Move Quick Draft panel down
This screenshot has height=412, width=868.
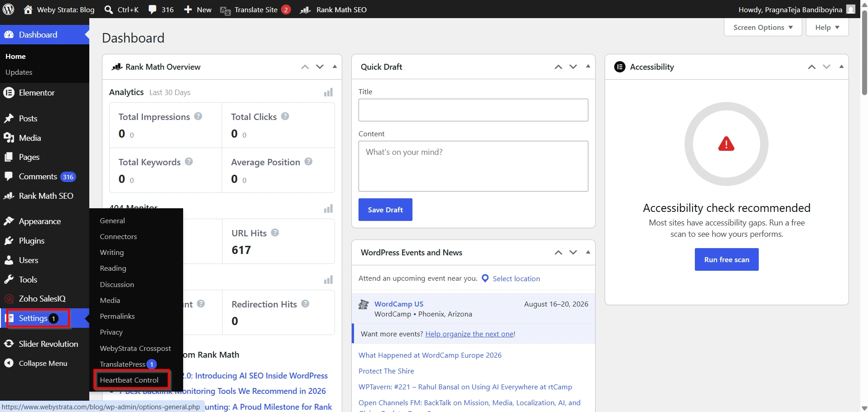point(573,67)
